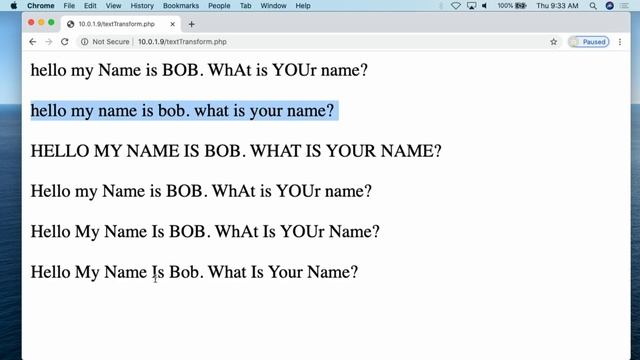Bookmark this page with star icon
Viewport: 640px width, 360px height.
[553, 42]
